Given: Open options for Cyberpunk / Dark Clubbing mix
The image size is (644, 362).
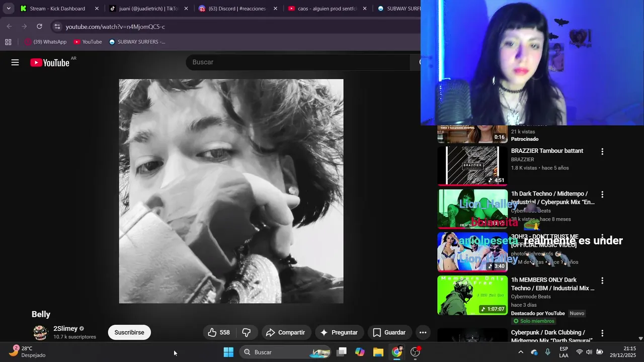Looking at the screenshot, I should [x=602, y=333].
